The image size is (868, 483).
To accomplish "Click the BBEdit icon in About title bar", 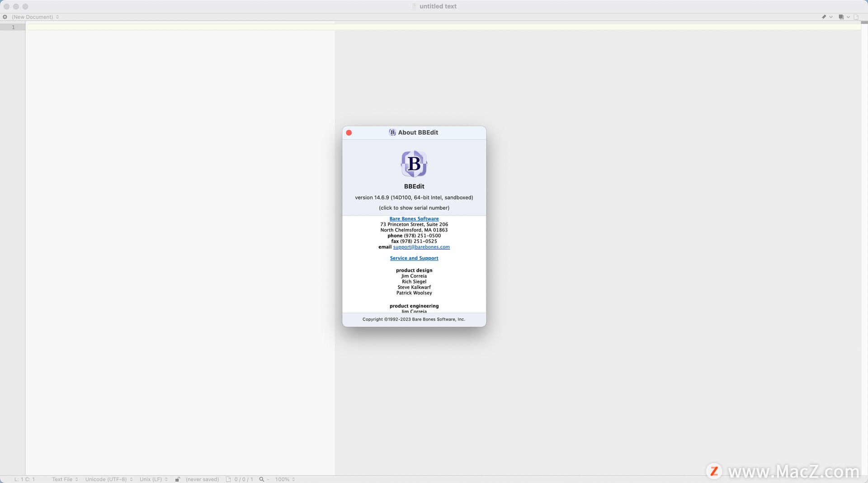I will click(392, 133).
